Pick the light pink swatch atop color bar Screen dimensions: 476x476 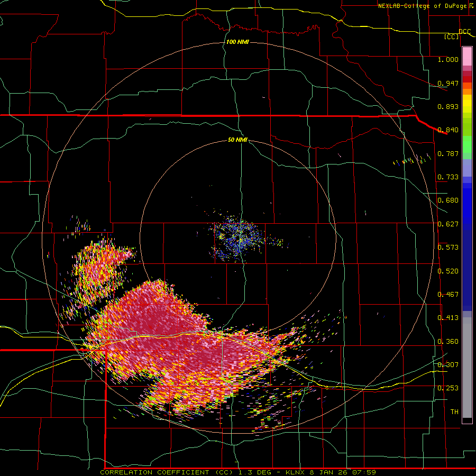(467, 57)
